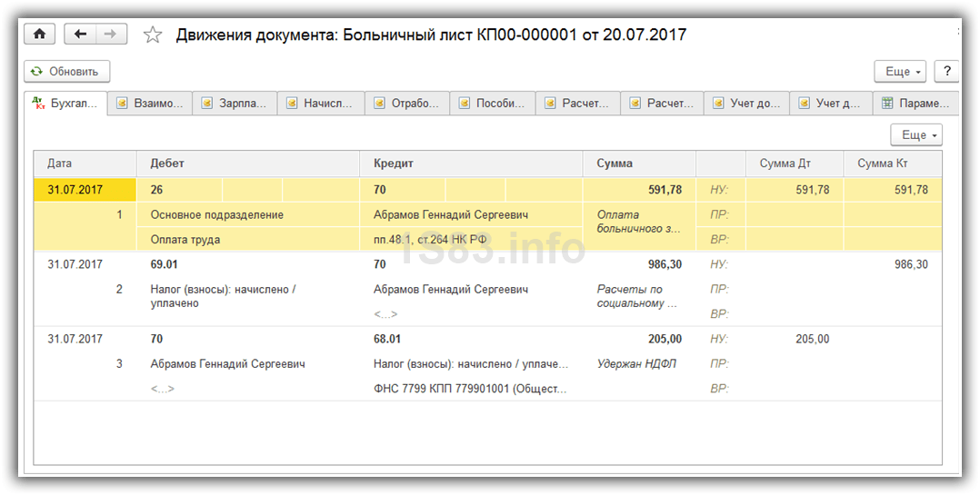980x495 pixels.
Task: Select sum 986,30 in Сумма column
Action: (665, 264)
